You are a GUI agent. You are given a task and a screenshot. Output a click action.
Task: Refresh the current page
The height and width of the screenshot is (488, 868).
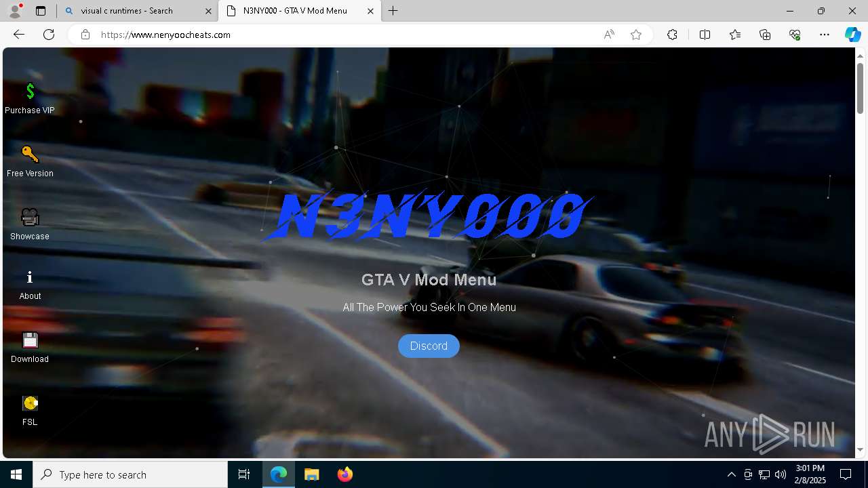point(49,35)
